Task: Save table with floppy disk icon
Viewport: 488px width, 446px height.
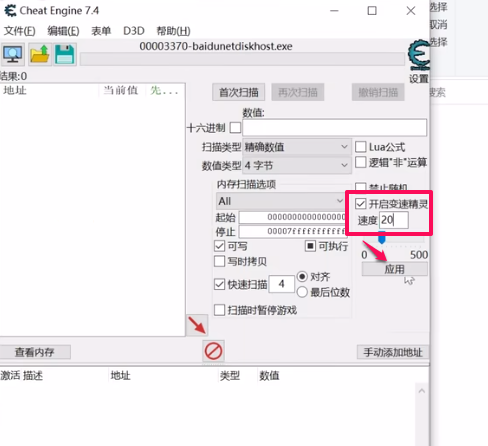Action: [65, 54]
